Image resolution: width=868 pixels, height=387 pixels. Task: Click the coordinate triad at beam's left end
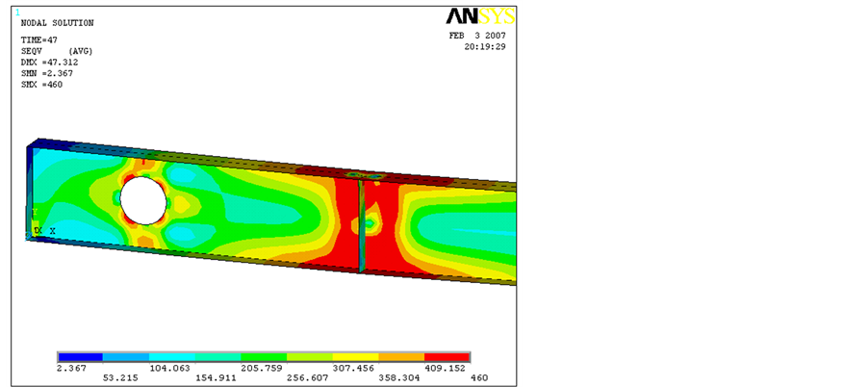[x=38, y=224]
